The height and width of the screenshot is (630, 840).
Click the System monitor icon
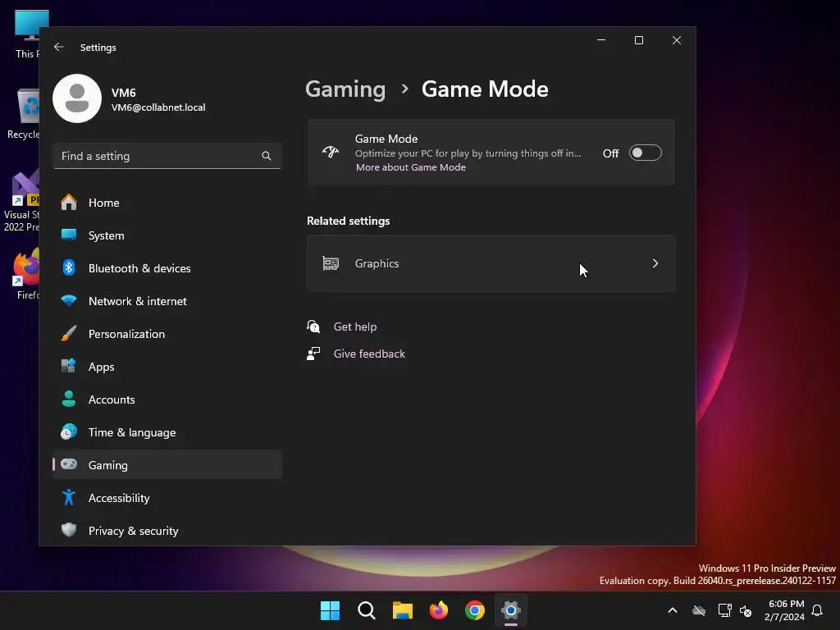(x=69, y=235)
